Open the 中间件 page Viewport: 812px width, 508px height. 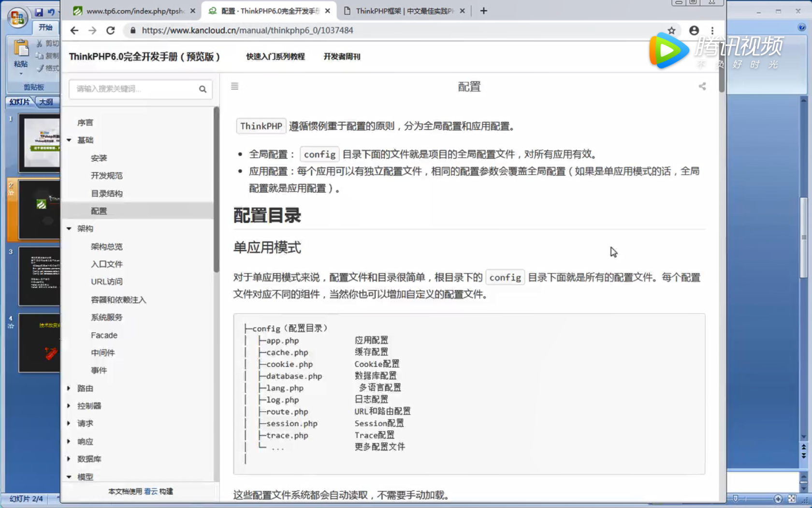(x=102, y=353)
